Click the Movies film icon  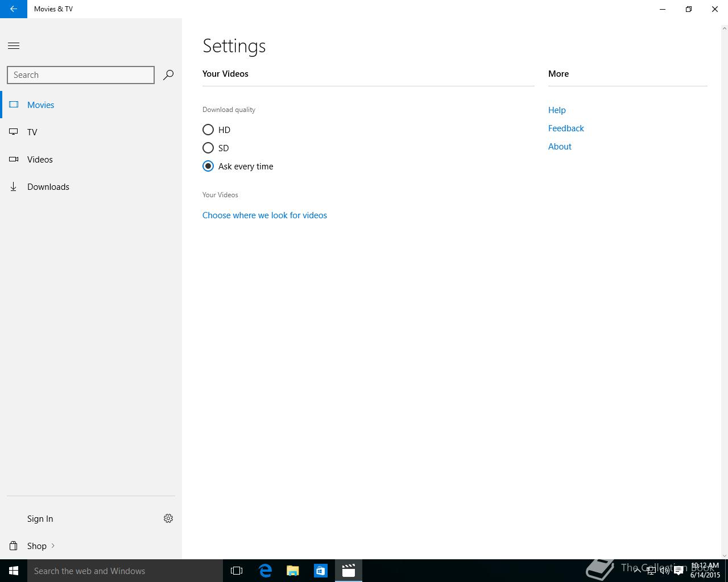point(14,105)
